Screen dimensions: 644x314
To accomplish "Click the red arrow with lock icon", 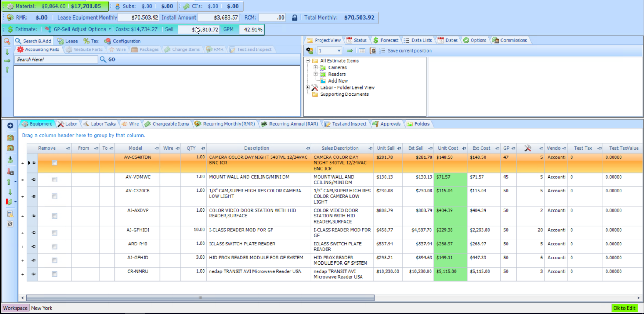I will click(x=10, y=172).
